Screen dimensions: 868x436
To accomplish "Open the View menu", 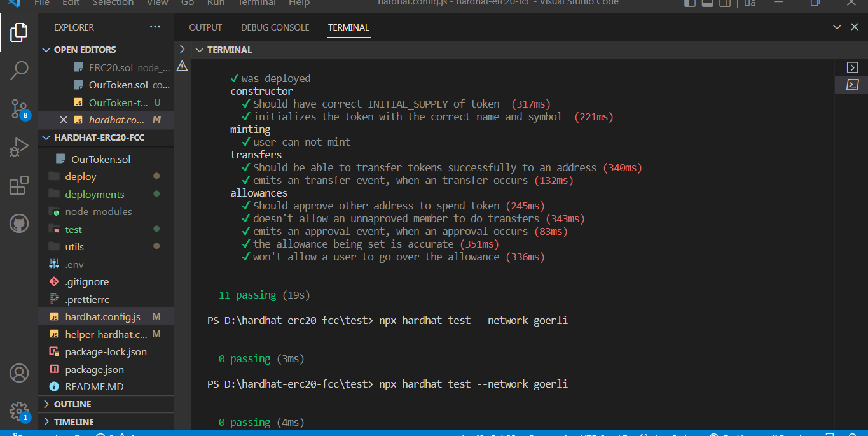I will (157, 3).
